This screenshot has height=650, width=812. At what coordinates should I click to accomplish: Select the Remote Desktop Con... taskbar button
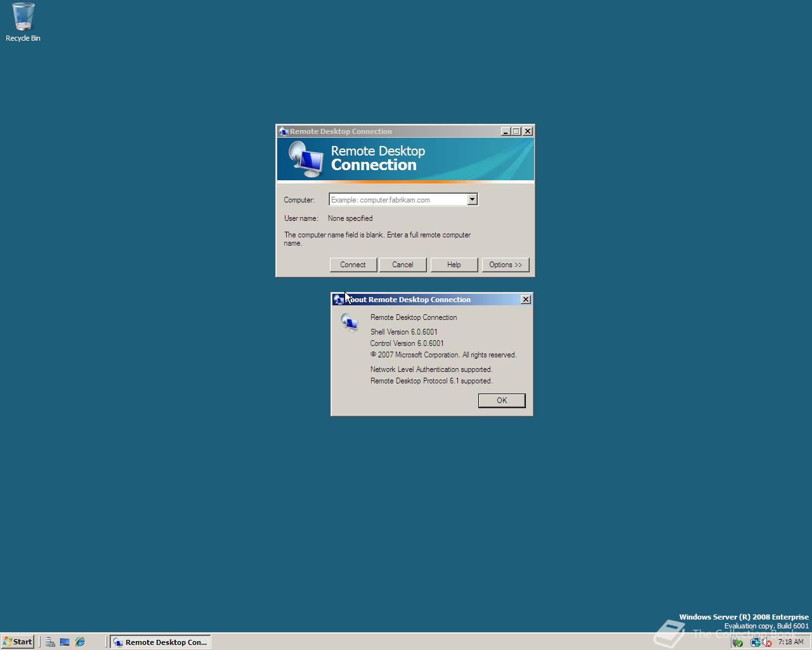[160, 642]
